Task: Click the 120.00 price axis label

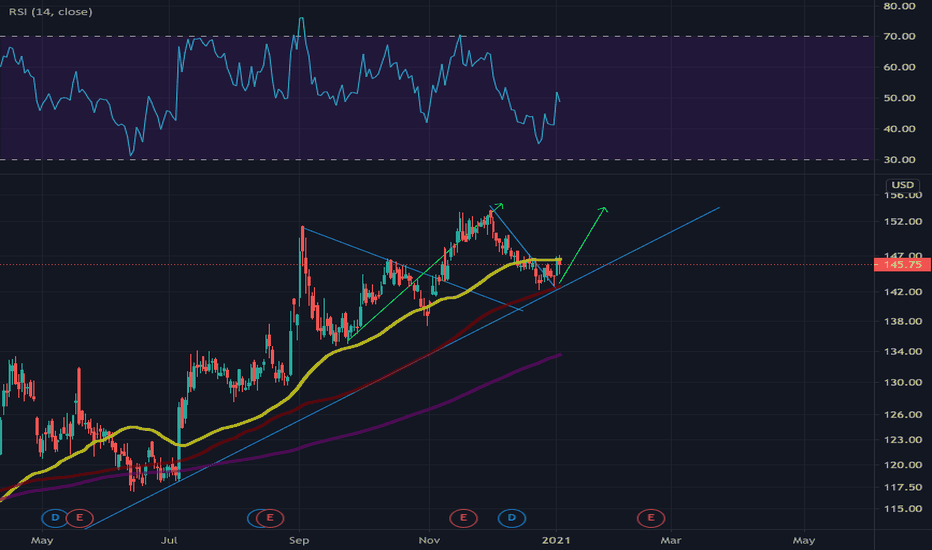Action: (902, 466)
